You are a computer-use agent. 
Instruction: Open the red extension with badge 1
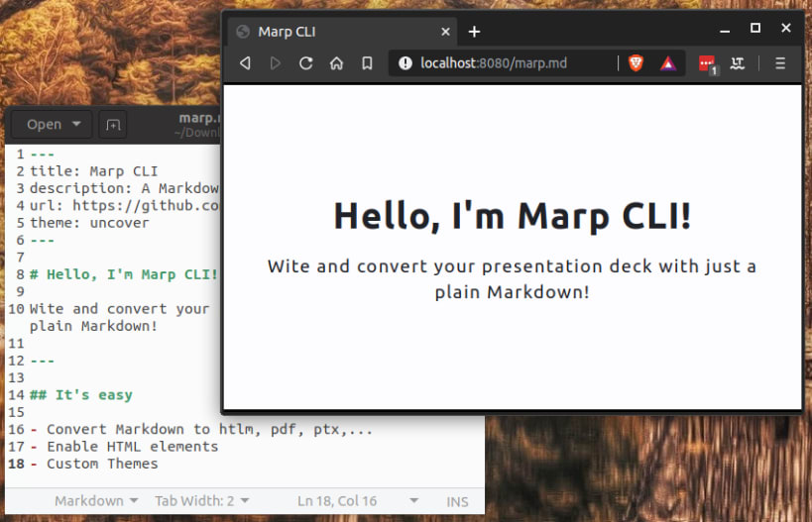pos(707,64)
